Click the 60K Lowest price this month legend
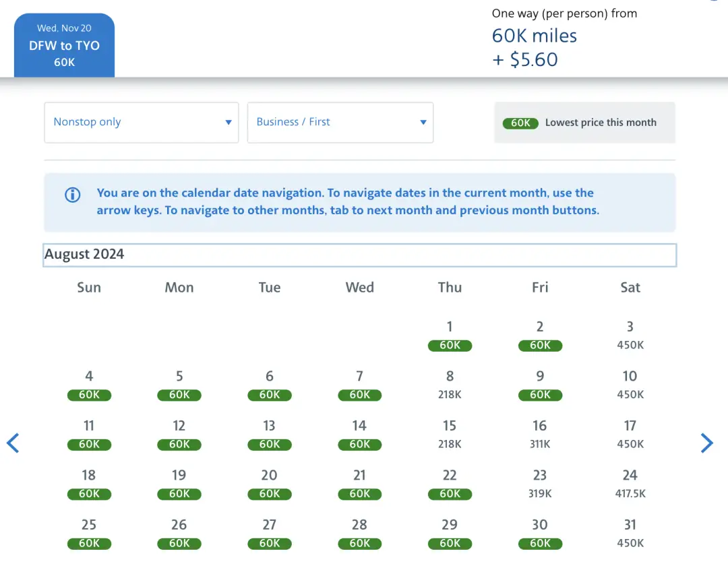The height and width of the screenshot is (572, 728). tap(584, 123)
